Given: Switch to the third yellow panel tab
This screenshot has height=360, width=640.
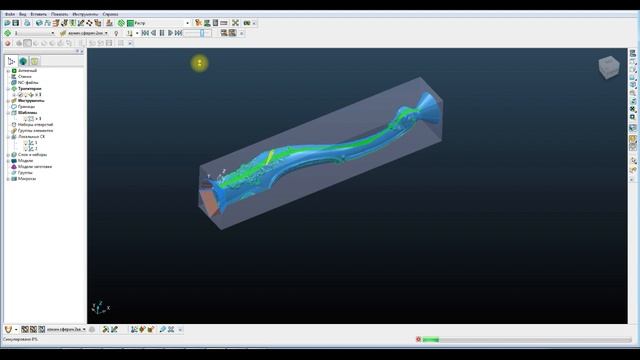Looking at the screenshot, I should click(35, 61).
